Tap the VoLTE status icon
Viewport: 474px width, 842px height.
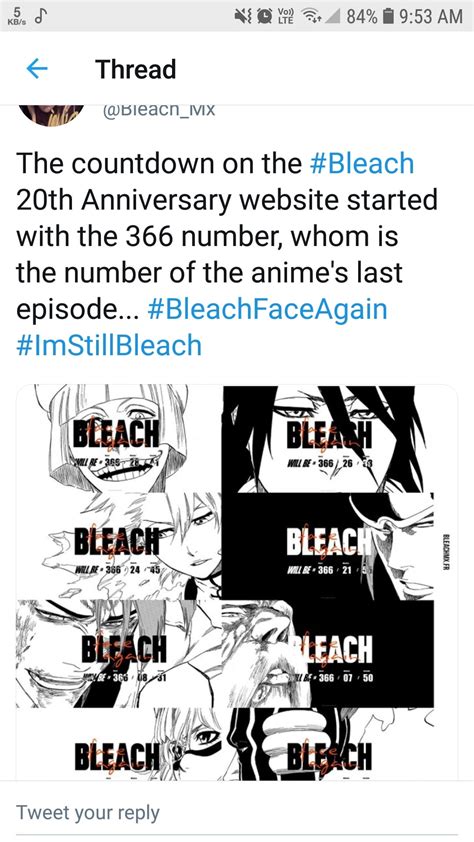pos(286,17)
